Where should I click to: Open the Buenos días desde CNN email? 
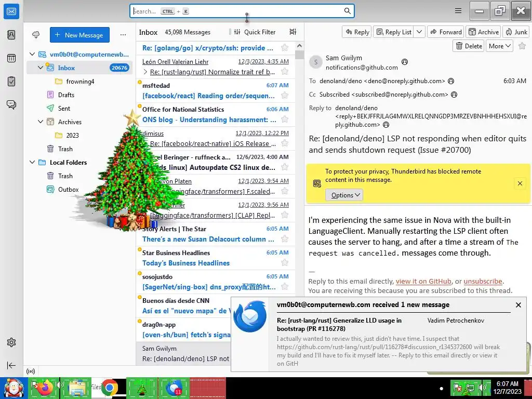click(x=183, y=305)
